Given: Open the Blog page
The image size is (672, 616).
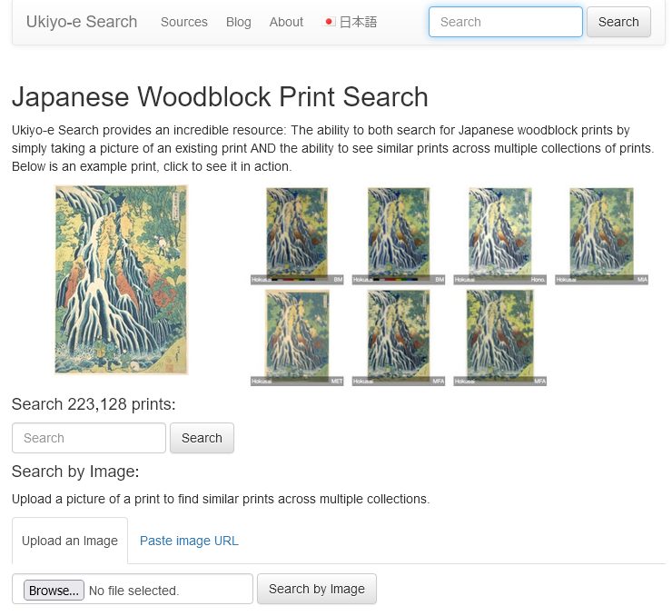Looking at the screenshot, I should click(239, 22).
